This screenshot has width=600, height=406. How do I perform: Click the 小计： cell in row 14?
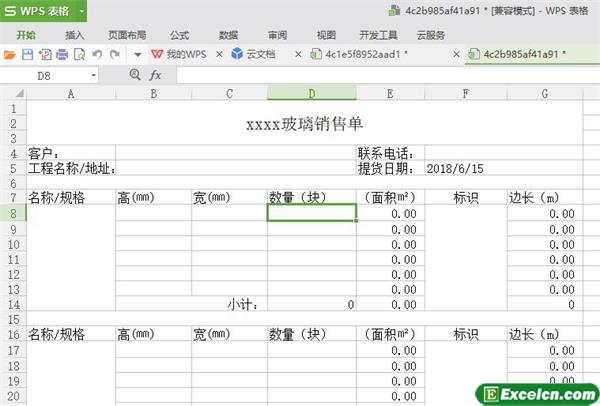191,304
